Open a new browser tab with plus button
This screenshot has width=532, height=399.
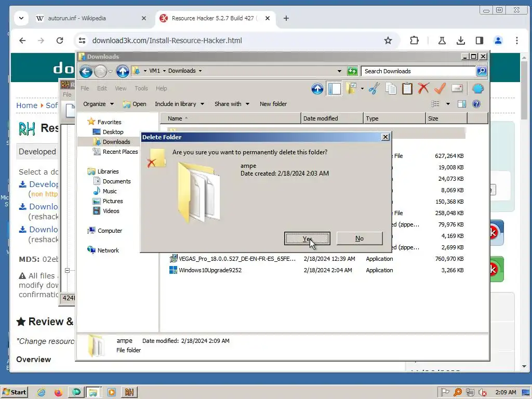(286, 18)
